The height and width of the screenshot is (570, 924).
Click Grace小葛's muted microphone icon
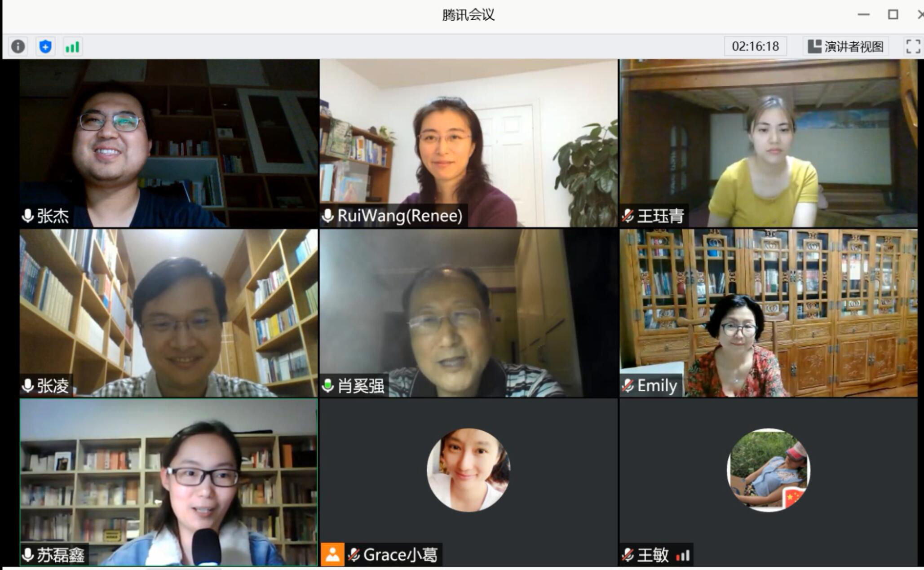(x=354, y=555)
